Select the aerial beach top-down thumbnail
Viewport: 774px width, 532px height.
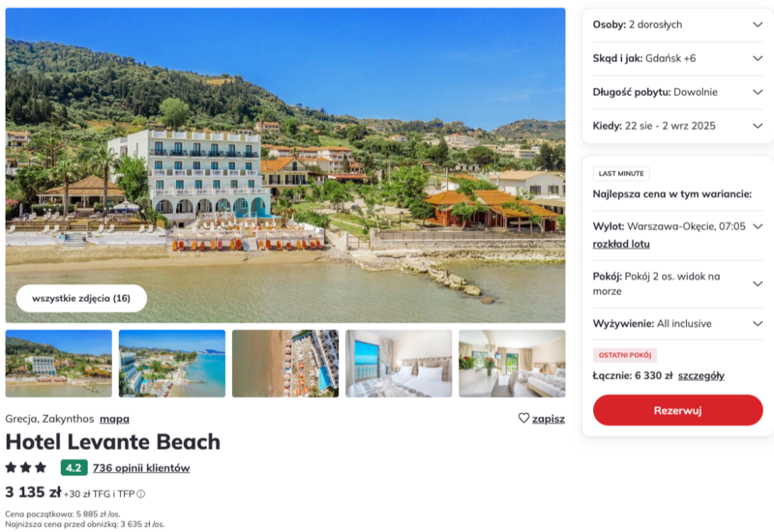click(x=285, y=364)
